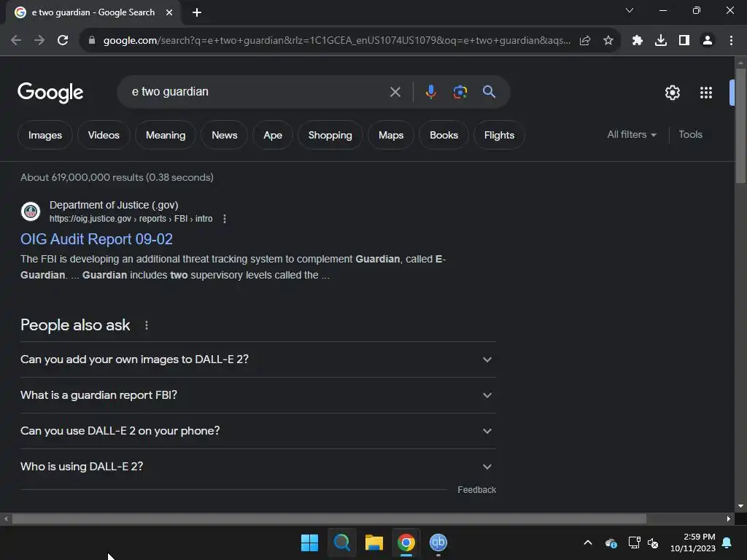Open Chrome three-dot menu
This screenshot has width=747, height=560.
click(731, 41)
